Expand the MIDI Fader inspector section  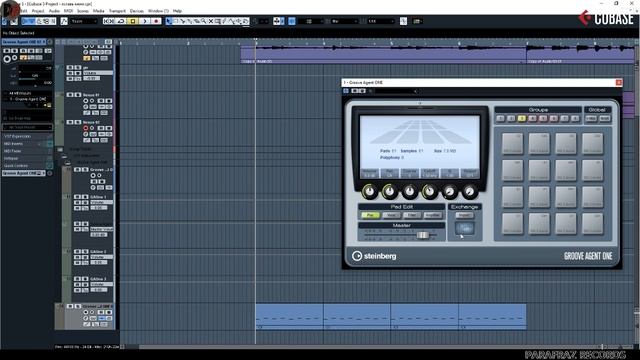click(x=27, y=151)
